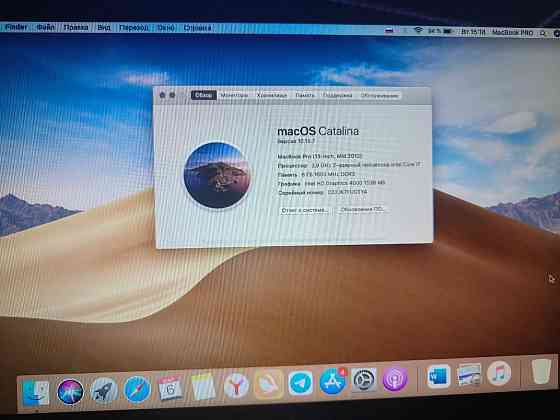Click the battery status icon in menu bar

coord(449,31)
